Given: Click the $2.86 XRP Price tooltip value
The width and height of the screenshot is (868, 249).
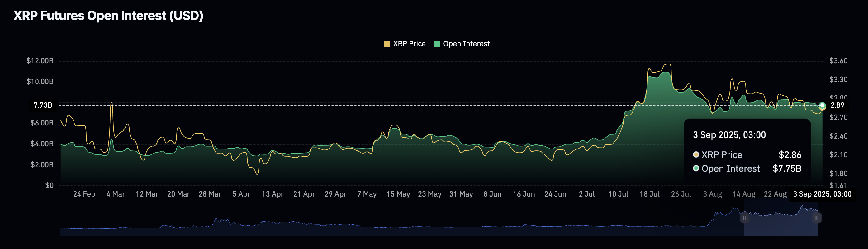Looking at the screenshot, I should 790,155.
